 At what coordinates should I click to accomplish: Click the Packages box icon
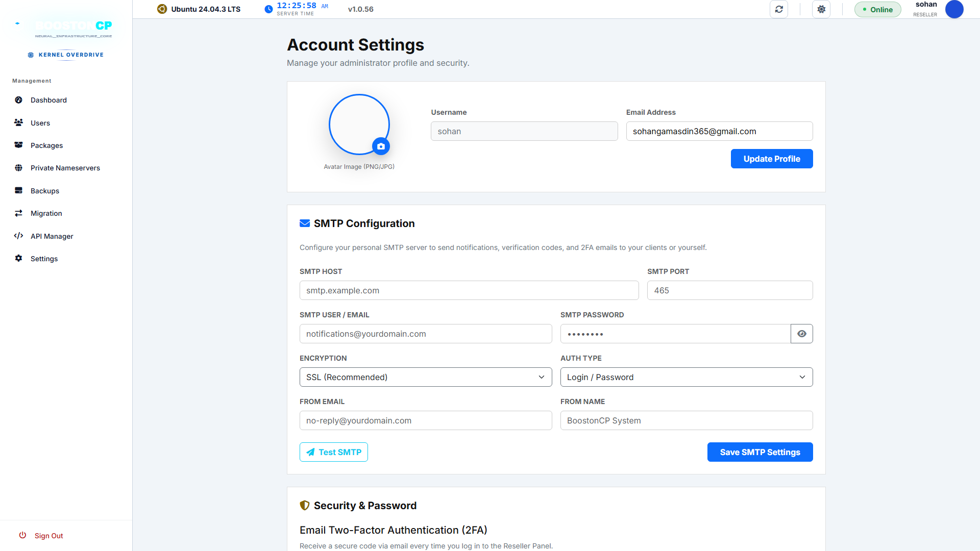(x=19, y=145)
